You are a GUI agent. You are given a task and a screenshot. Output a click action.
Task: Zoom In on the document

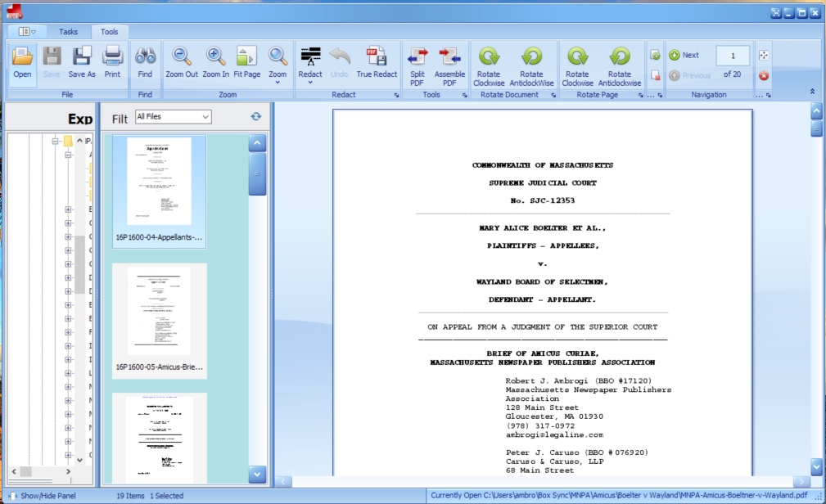215,63
